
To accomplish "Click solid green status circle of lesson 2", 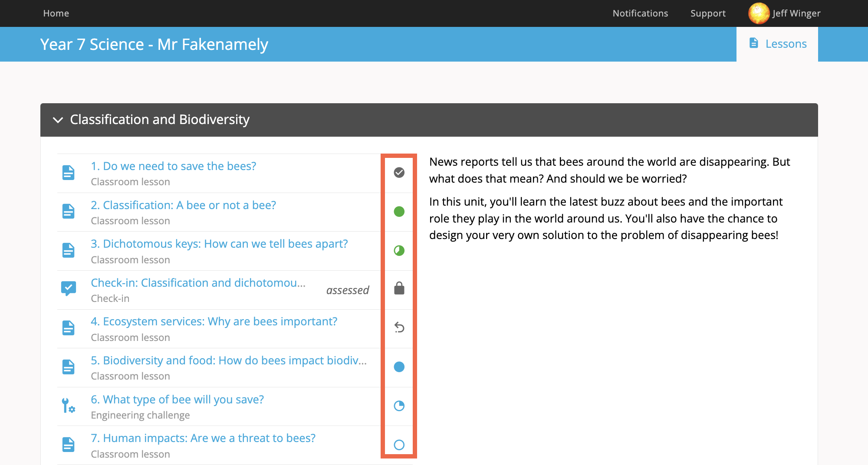I will tap(399, 212).
